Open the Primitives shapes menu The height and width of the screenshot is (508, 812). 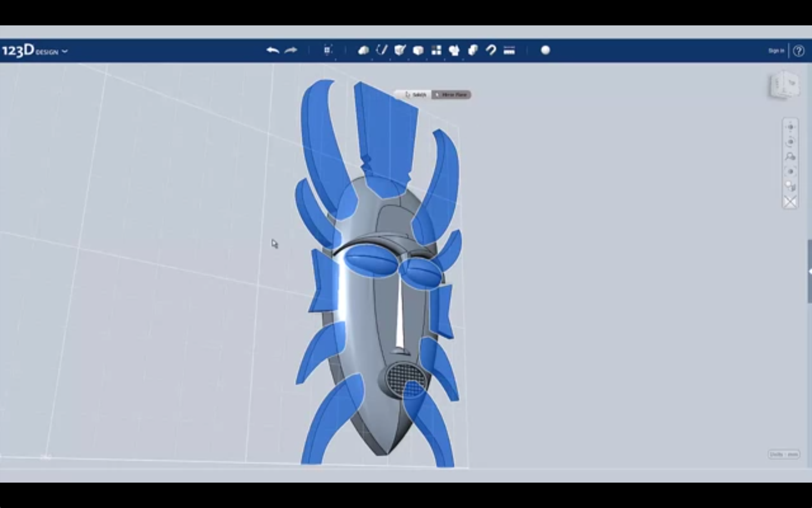[x=364, y=50]
